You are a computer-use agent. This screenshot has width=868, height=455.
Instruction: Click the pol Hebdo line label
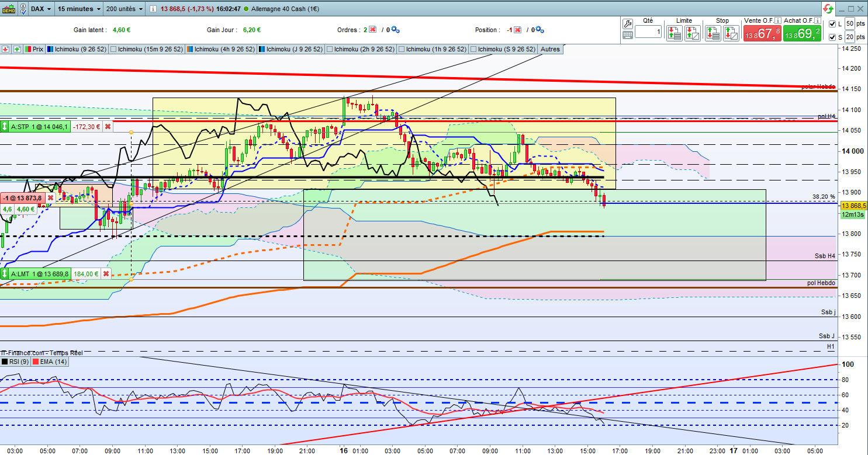(821, 283)
